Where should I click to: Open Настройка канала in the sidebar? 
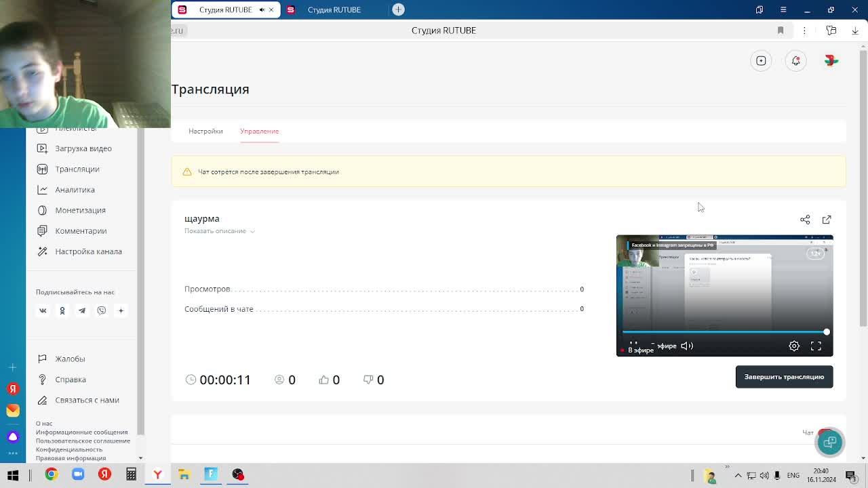point(88,251)
